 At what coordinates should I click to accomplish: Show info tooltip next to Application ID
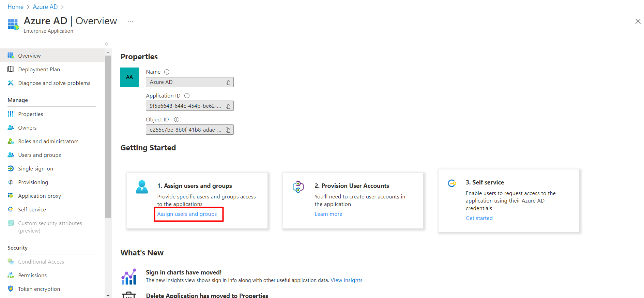[x=187, y=96]
